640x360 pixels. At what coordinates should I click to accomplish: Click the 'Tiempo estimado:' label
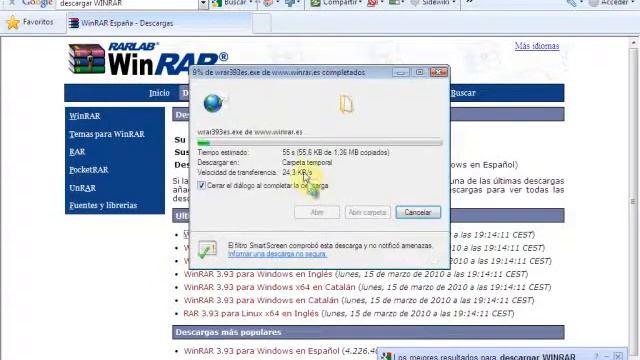click(222, 152)
